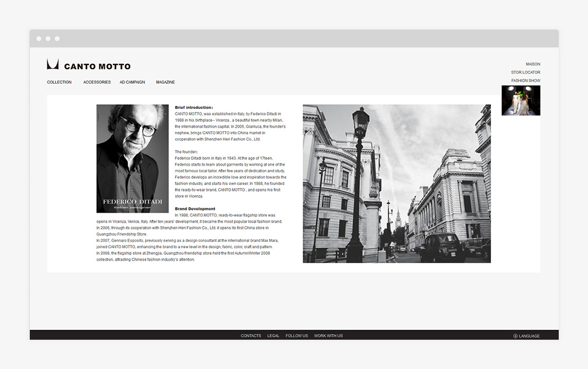Select Magazine in the navigation bar
Screen dimensions: 588x369
(x=165, y=83)
